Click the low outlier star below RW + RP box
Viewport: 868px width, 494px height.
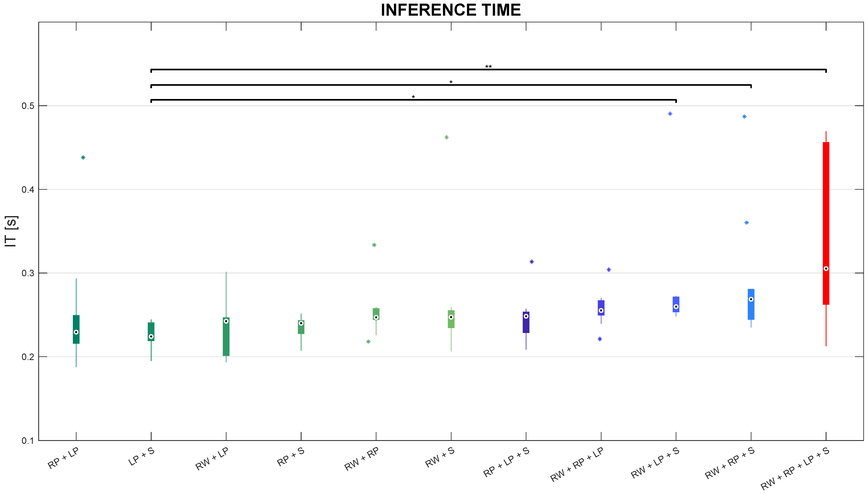pos(368,342)
